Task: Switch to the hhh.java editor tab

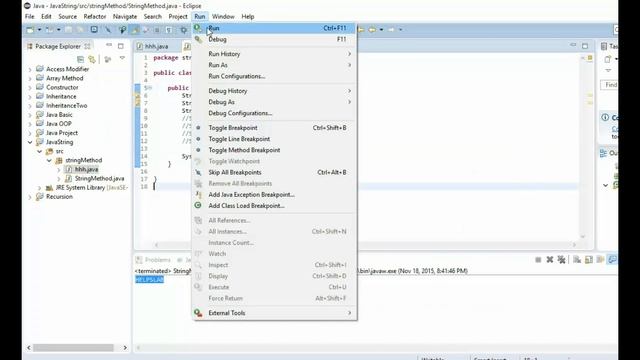Action: pyautogui.click(x=156, y=47)
